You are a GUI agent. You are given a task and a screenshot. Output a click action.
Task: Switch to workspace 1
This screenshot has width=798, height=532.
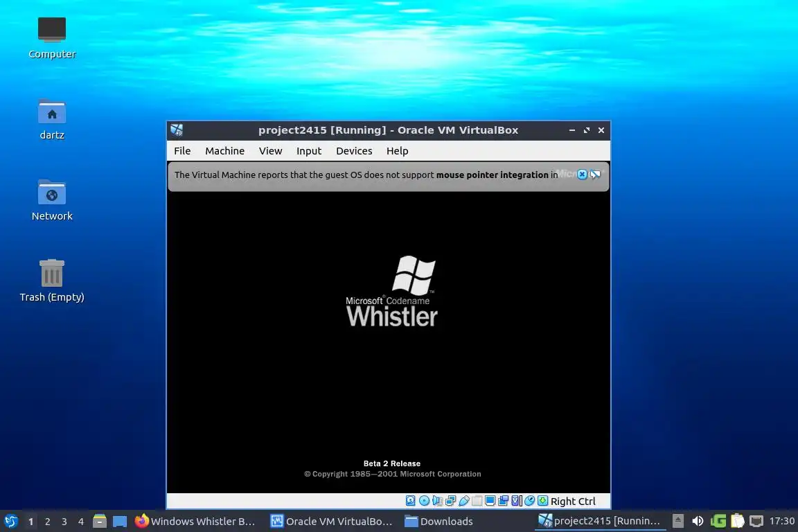click(x=31, y=522)
